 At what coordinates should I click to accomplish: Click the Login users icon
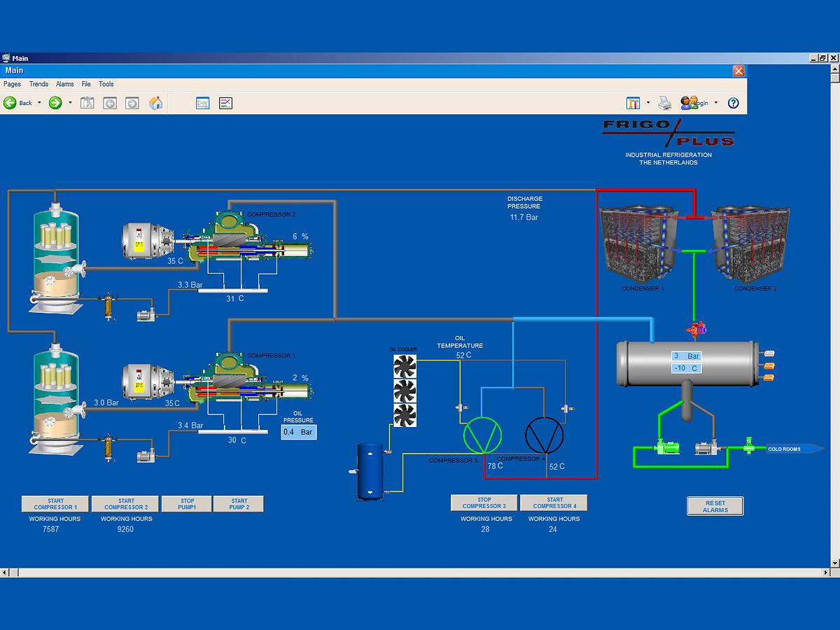pyautogui.click(x=689, y=103)
